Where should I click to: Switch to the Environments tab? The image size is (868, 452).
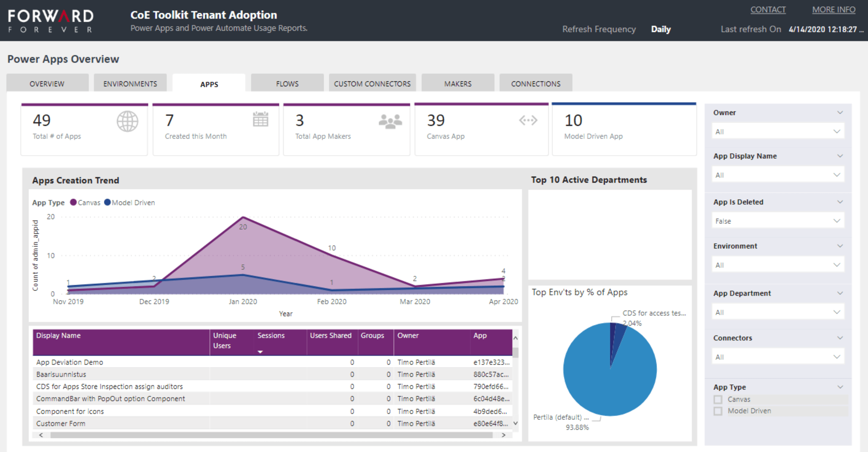point(130,83)
